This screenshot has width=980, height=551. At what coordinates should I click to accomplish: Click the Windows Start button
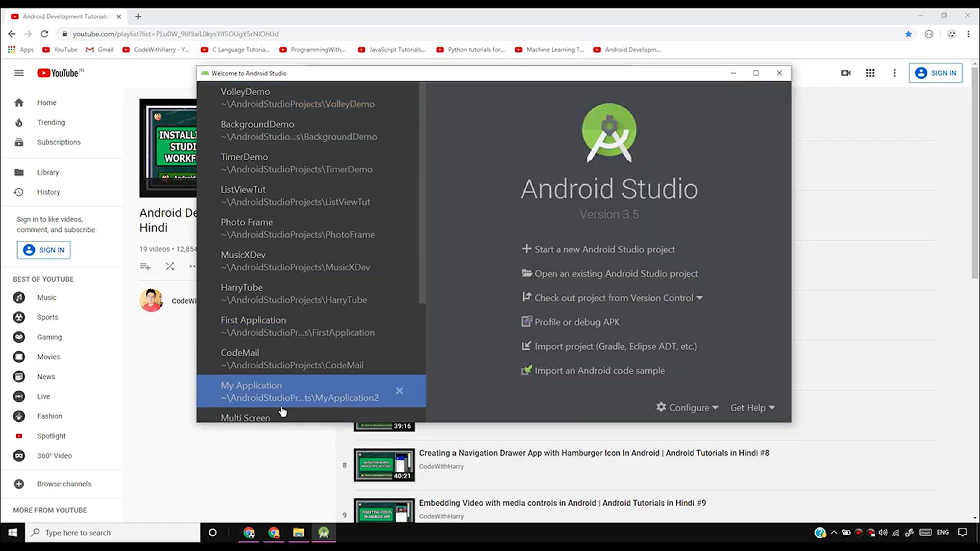coord(12,533)
